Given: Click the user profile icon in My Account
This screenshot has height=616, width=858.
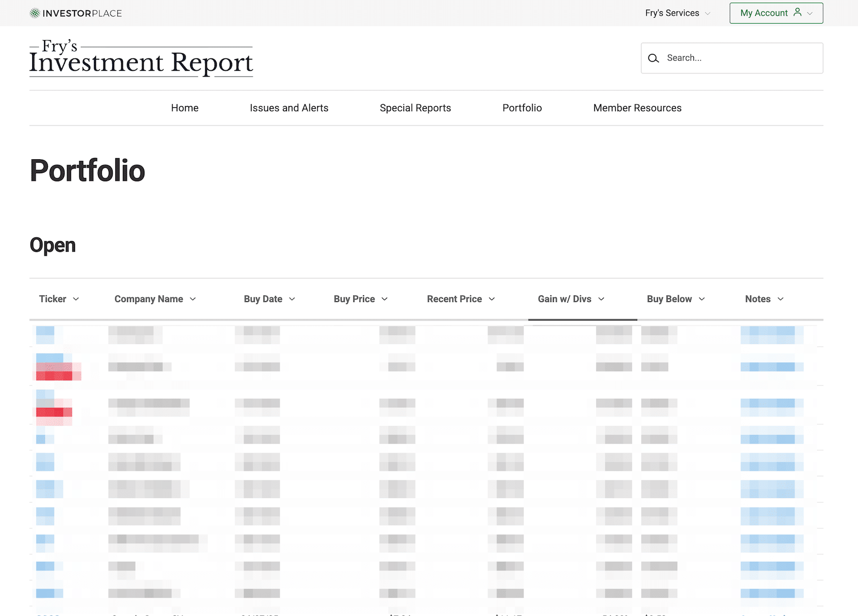Looking at the screenshot, I should coord(797,12).
